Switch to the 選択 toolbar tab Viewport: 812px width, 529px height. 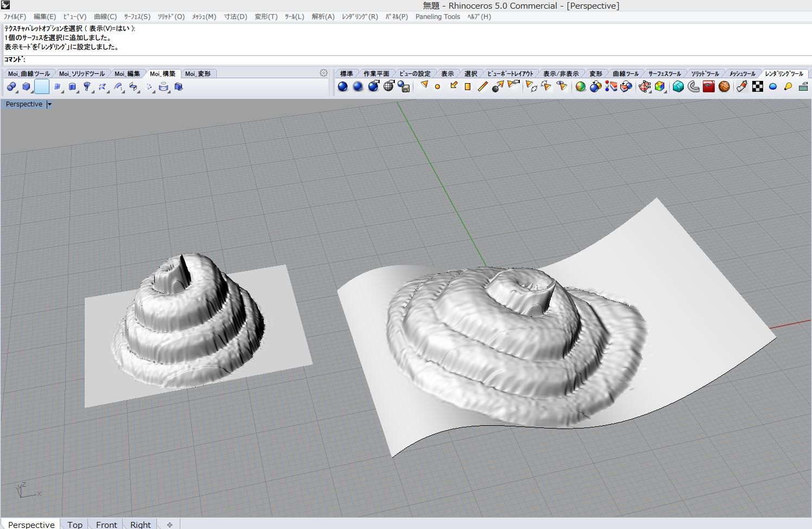tap(471, 74)
